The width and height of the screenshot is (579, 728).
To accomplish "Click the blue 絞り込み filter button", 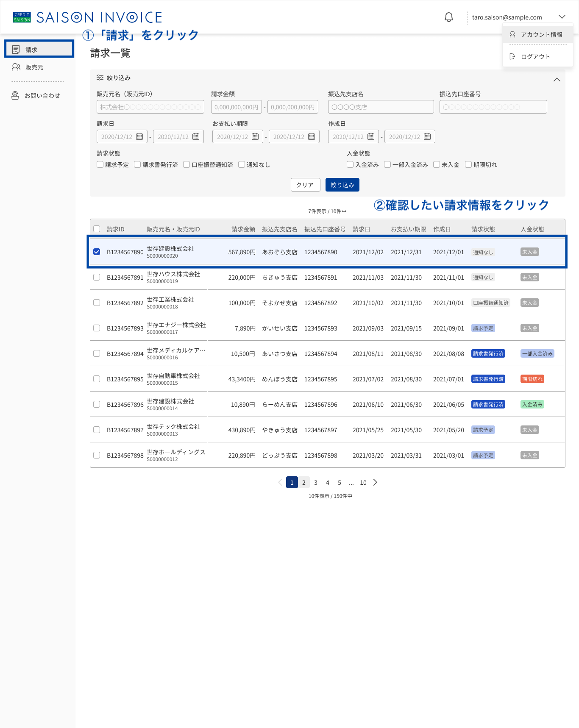I will point(342,185).
